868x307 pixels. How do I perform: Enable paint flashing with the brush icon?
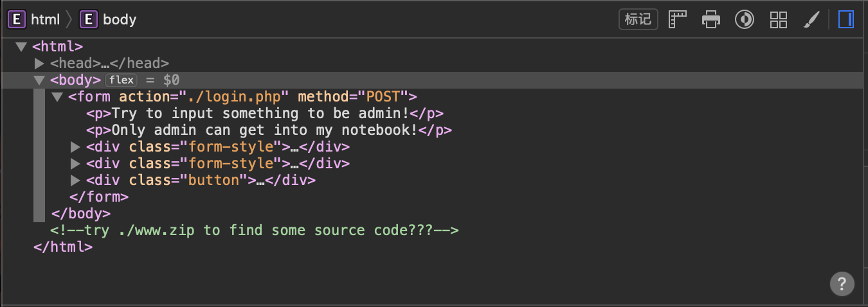click(x=812, y=19)
